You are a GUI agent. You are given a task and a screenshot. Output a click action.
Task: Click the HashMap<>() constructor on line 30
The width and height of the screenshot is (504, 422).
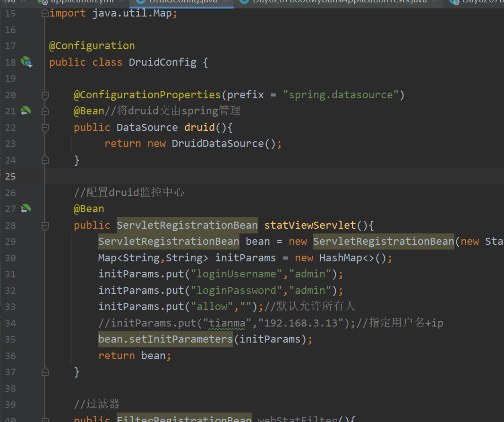coord(352,258)
